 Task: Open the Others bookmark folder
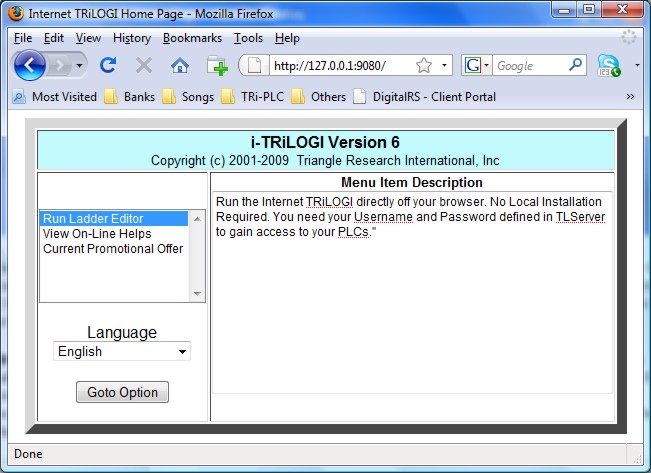point(318,97)
